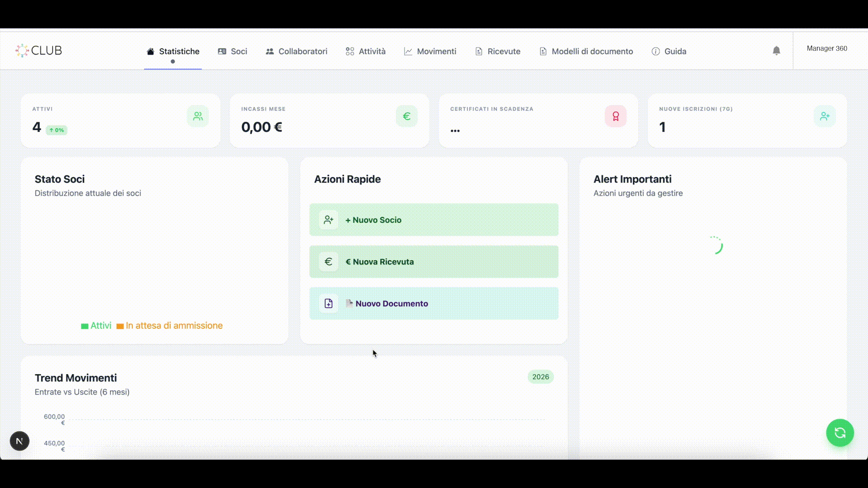The height and width of the screenshot is (488, 868).
Task: Click the + Nuovo Socio button
Action: click(x=433, y=220)
